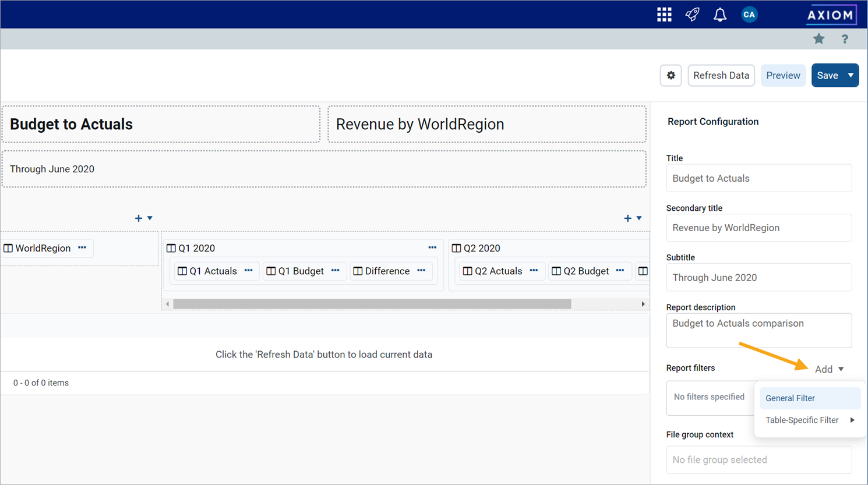Viewport: 868px width, 485px height.
Task: Click the File group context field
Action: (x=758, y=460)
